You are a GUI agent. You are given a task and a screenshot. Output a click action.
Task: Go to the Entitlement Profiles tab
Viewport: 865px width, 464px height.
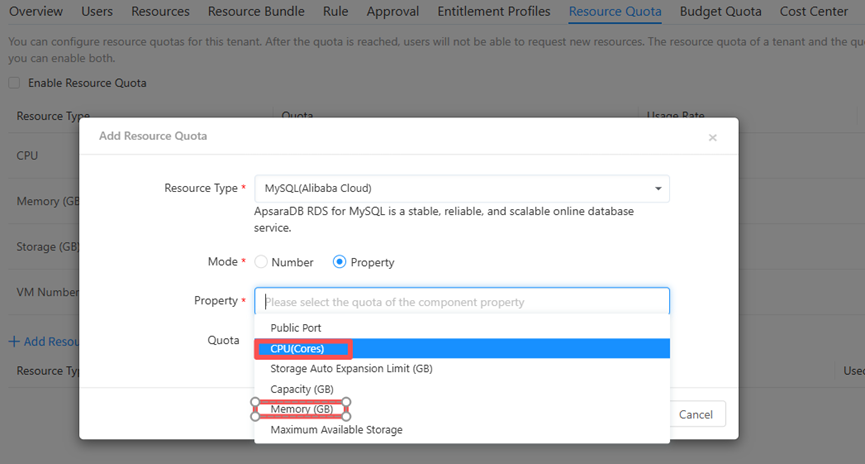(x=494, y=12)
